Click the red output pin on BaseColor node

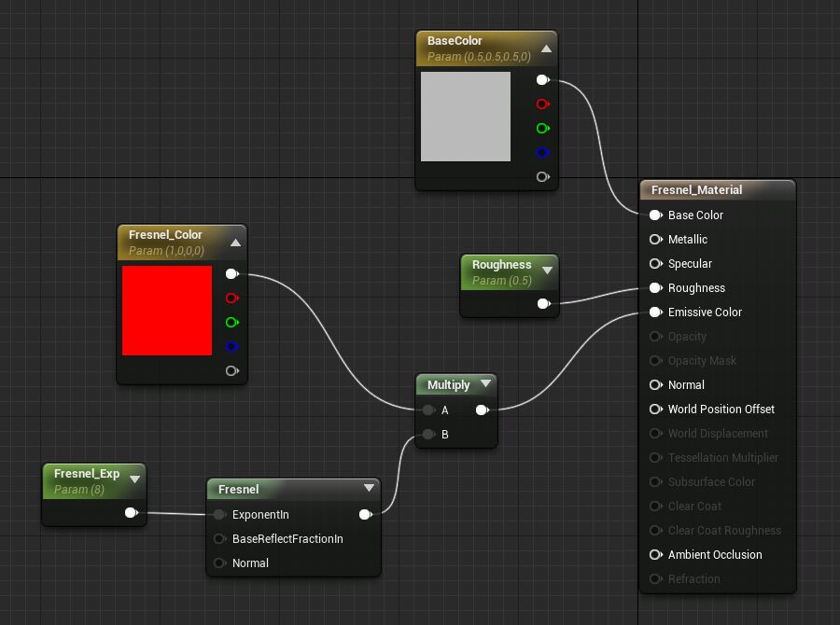point(541,104)
